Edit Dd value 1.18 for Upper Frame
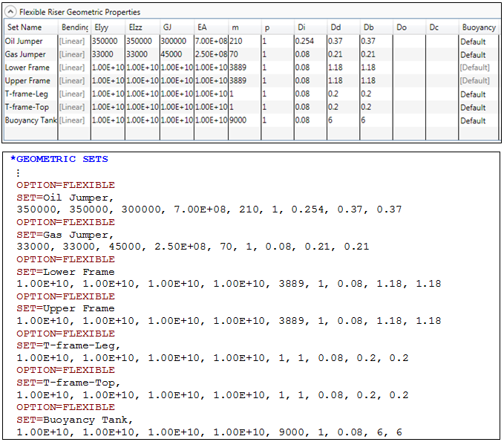504x442 pixels. (343, 81)
